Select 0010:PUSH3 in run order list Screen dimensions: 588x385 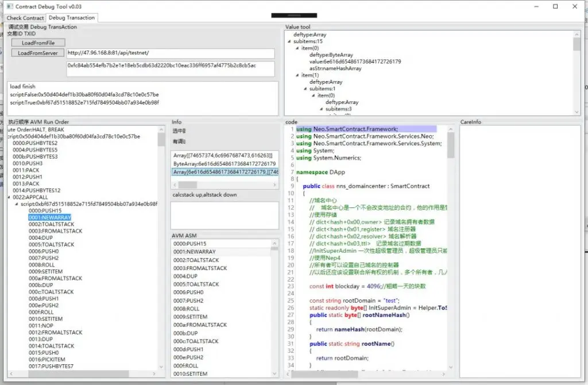coord(28,163)
